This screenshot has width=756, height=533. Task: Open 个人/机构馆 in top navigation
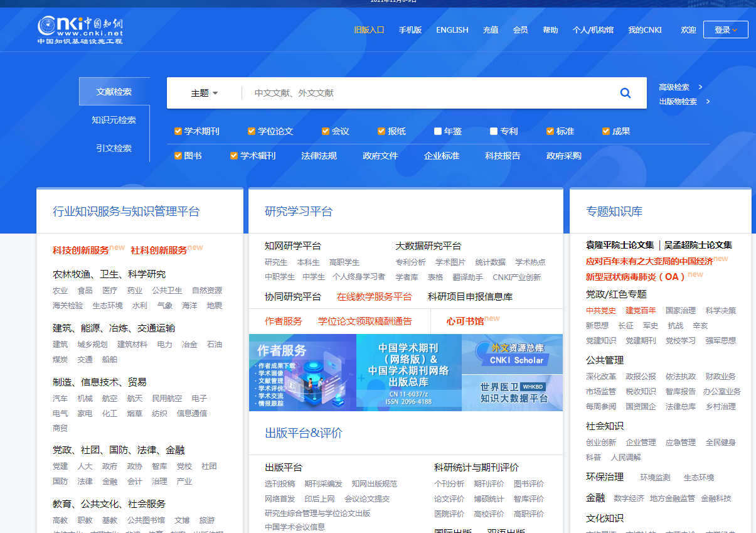coord(593,30)
